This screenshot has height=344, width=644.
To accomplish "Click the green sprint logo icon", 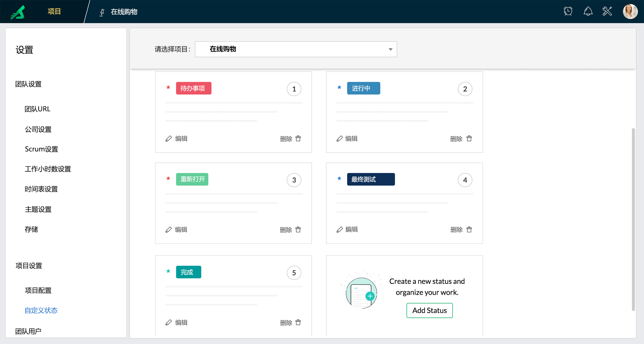I will click(x=18, y=12).
